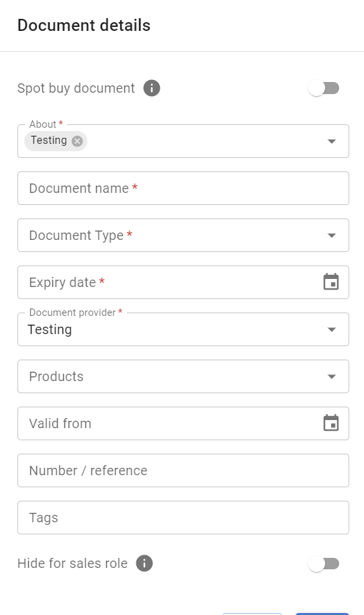Open the Products dropdown

click(x=183, y=376)
